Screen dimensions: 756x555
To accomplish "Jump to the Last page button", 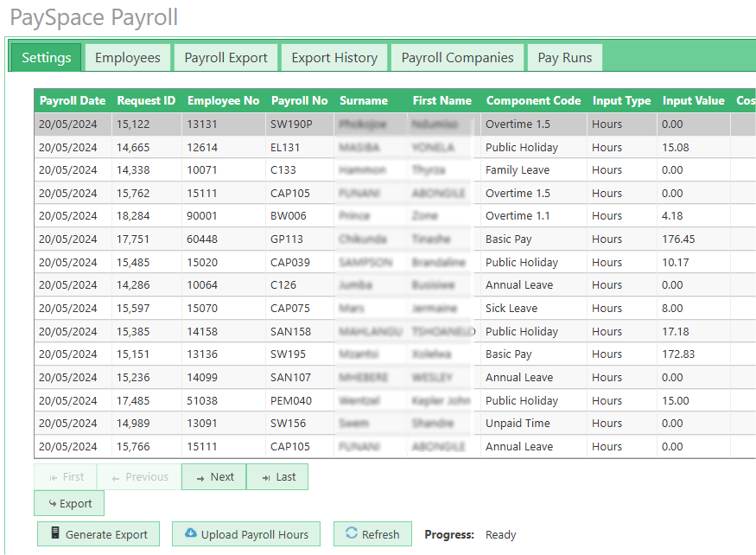I will [277, 477].
